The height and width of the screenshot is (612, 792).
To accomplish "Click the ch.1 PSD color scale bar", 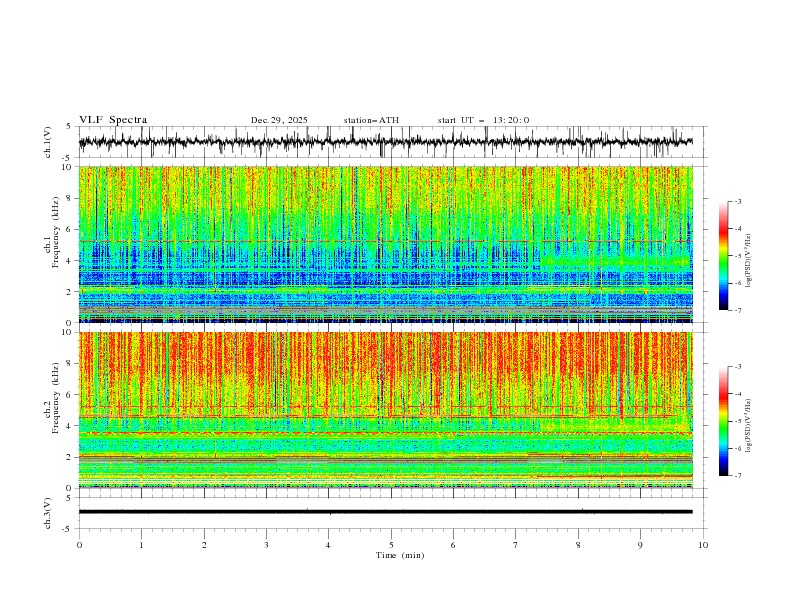I will coord(723,256).
